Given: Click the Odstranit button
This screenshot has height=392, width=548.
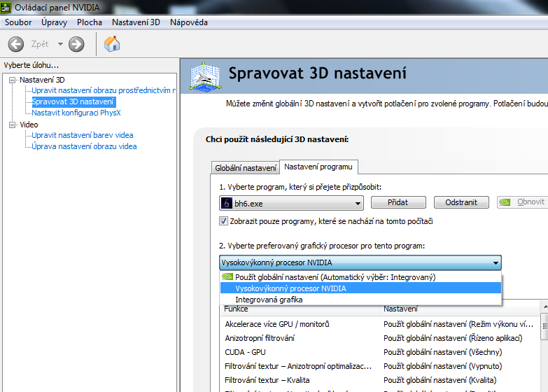Looking at the screenshot, I should point(461,202).
